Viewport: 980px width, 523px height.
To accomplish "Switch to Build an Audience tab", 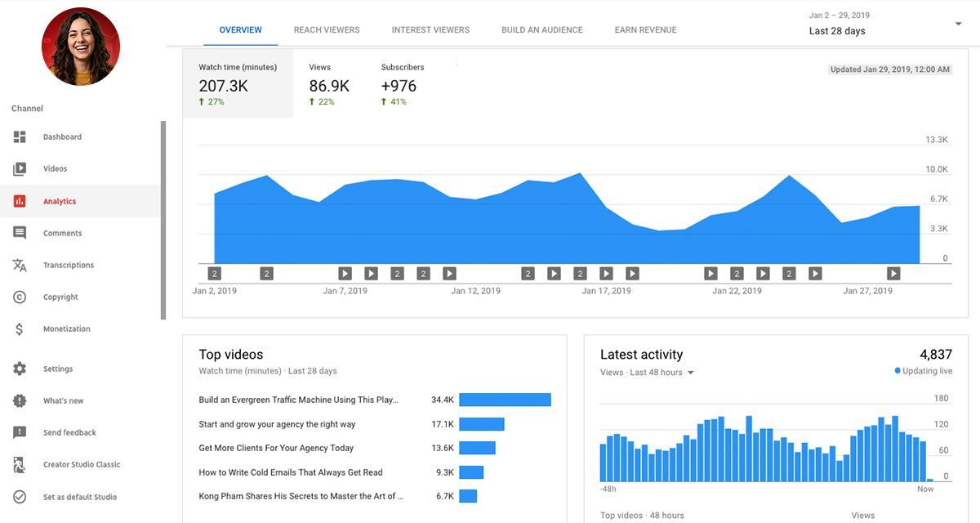I will pyautogui.click(x=542, y=30).
